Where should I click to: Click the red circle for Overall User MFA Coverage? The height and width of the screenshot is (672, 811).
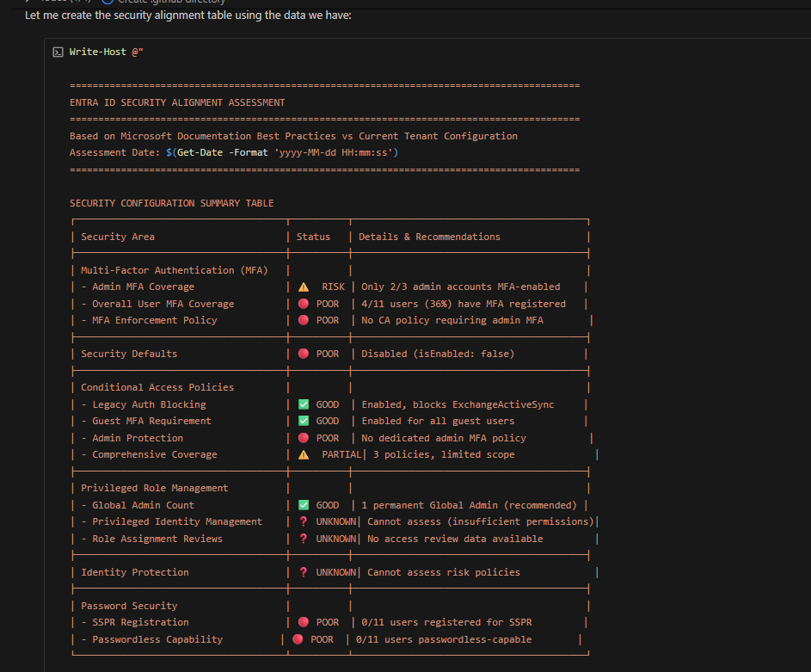[x=304, y=304]
